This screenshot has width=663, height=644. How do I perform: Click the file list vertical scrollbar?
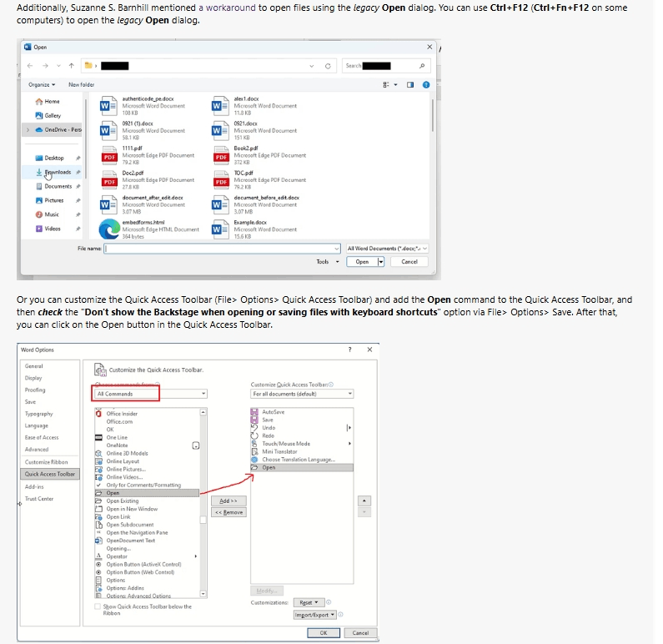432,115
